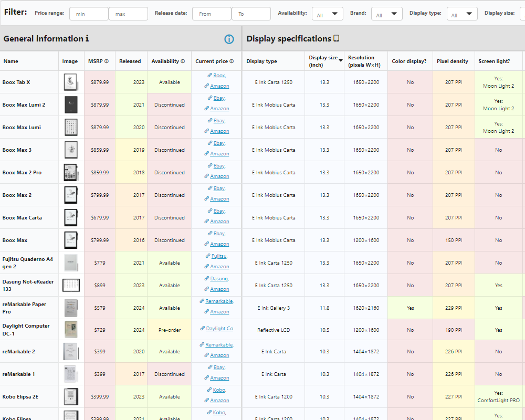The width and height of the screenshot is (525, 420).
Task: Open the Brand filter dropdown
Action: click(386, 14)
